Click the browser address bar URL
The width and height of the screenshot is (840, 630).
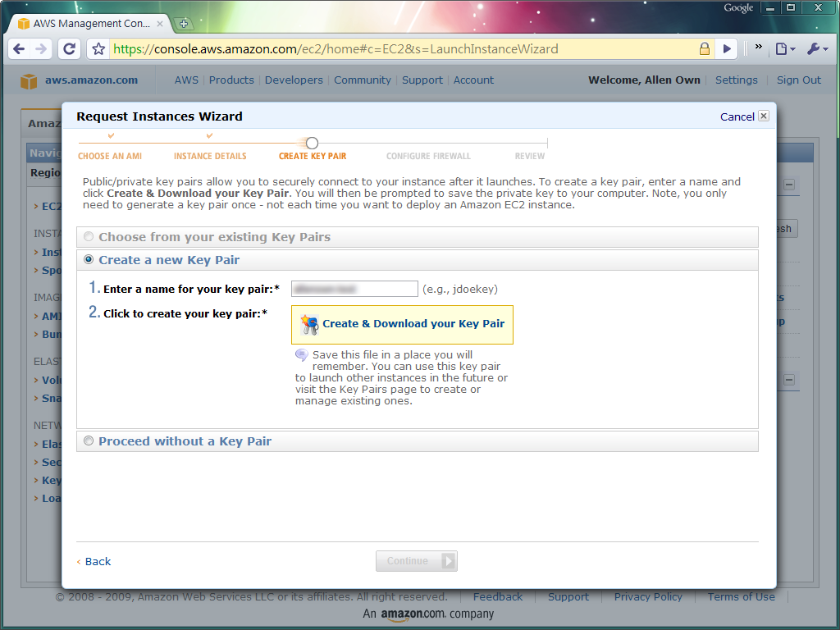336,49
